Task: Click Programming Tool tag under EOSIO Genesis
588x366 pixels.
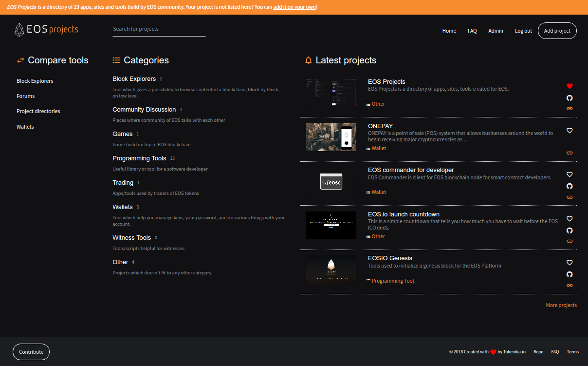Action: [x=393, y=281]
